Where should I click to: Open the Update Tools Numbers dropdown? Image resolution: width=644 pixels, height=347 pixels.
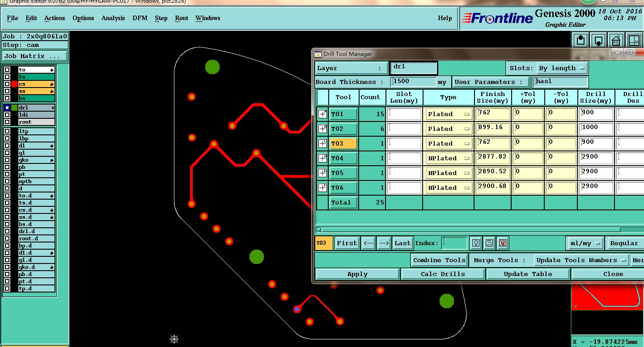tap(581, 260)
